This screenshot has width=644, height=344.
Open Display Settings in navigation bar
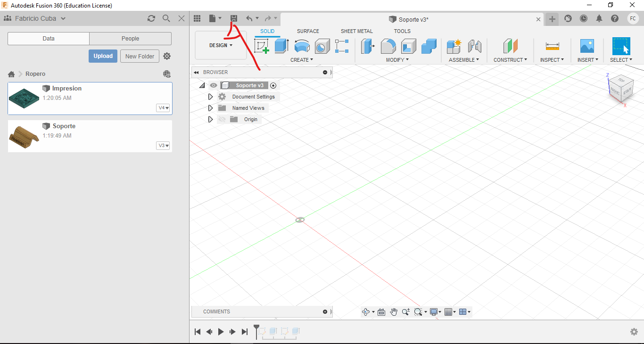pos(434,312)
